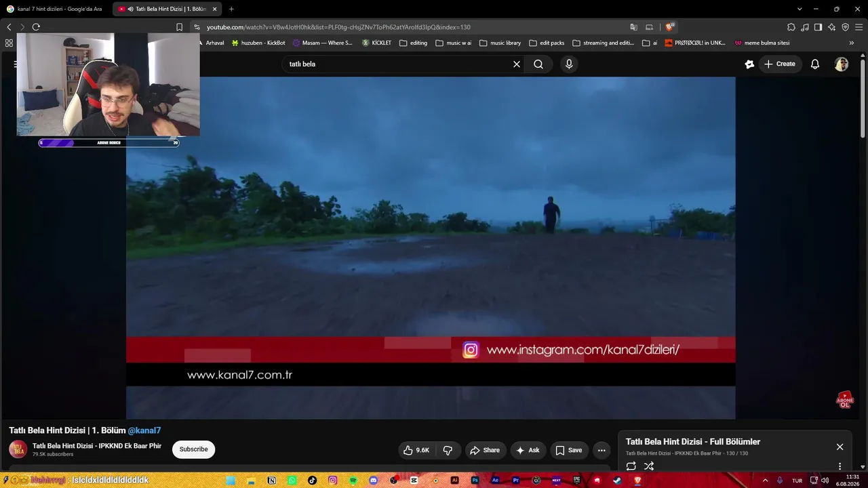Reload the current page

tap(36, 27)
